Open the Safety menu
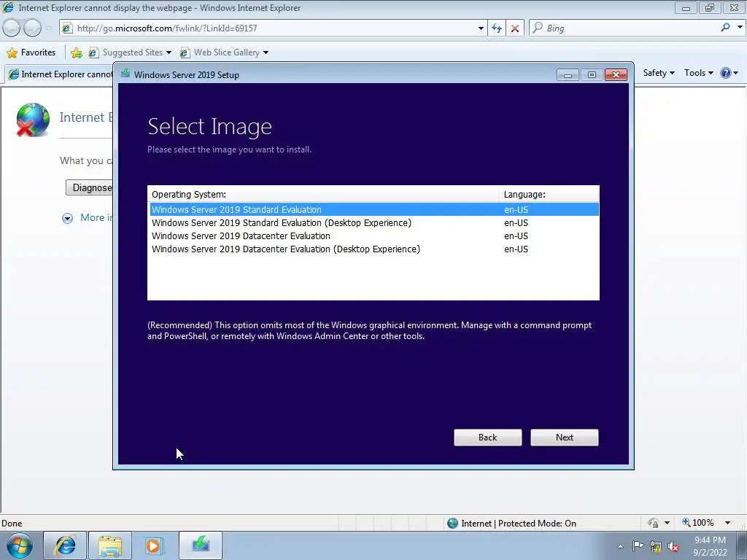Viewport: 747px width, 560px height. pyautogui.click(x=659, y=73)
